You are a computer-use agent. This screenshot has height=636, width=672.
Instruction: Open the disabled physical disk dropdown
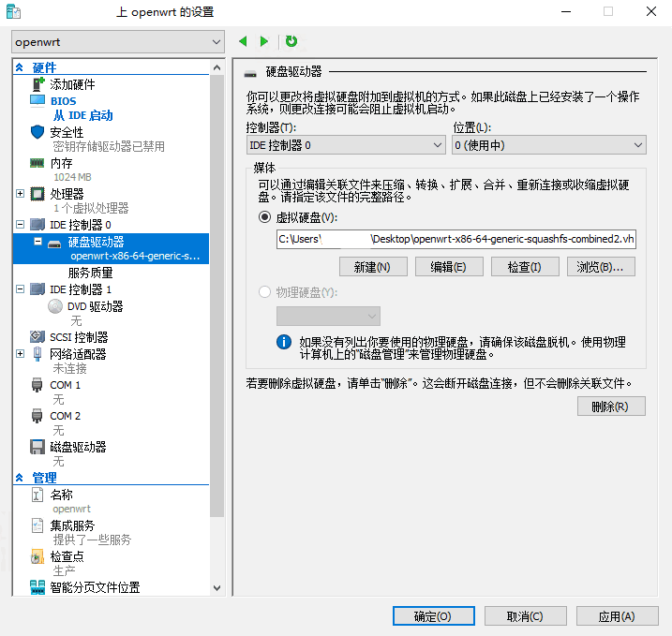click(x=328, y=317)
